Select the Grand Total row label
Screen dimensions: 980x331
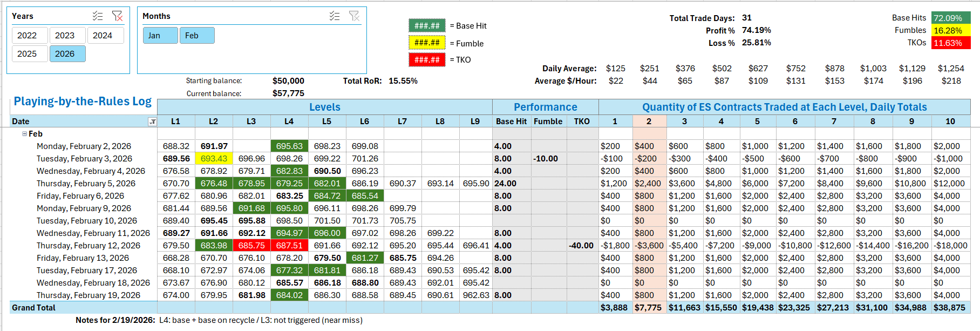click(x=34, y=308)
